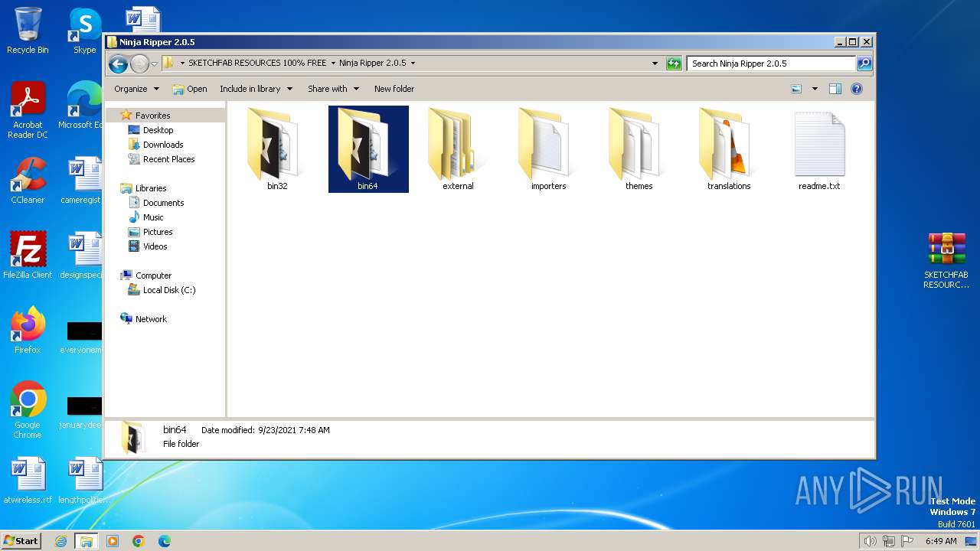980x551 pixels.
Task: Focus the Search Ninja Ripper 2.0.5 box
Action: click(771, 64)
